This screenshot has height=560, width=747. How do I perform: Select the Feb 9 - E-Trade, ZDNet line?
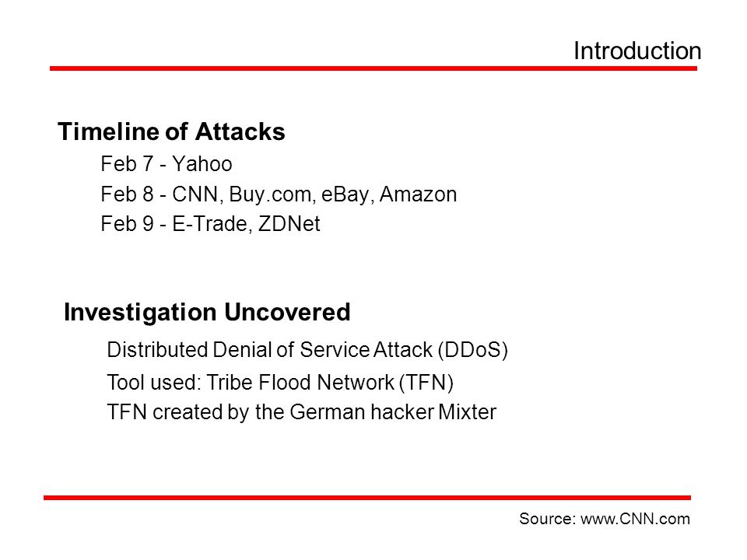[210, 224]
